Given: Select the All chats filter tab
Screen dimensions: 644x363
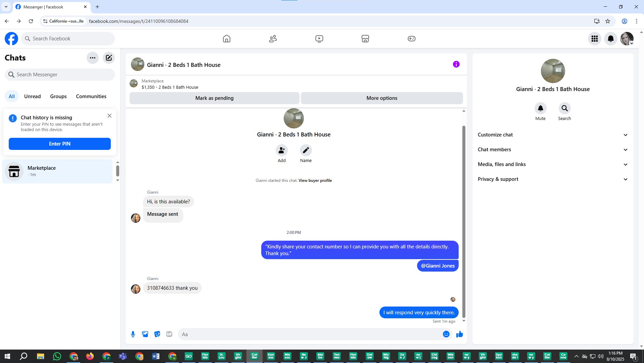Looking at the screenshot, I should 12,96.
